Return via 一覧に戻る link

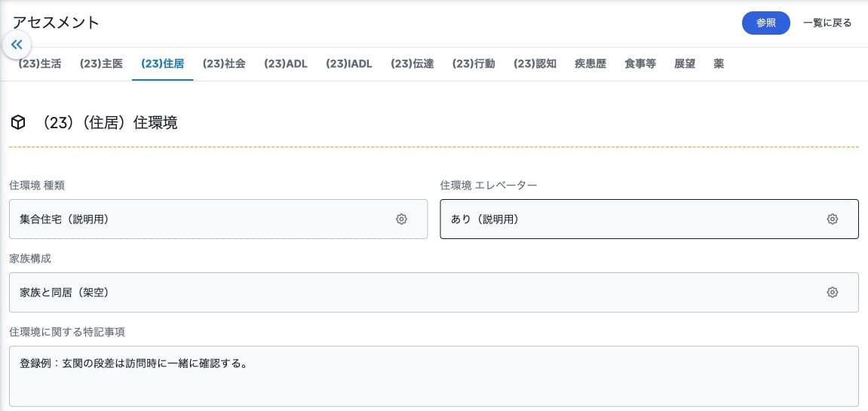click(x=827, y=23)
